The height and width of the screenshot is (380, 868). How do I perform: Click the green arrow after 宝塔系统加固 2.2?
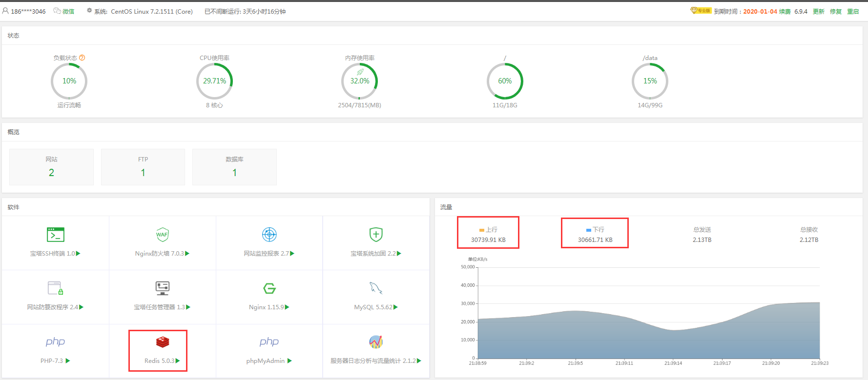click(x=399, y=254)
